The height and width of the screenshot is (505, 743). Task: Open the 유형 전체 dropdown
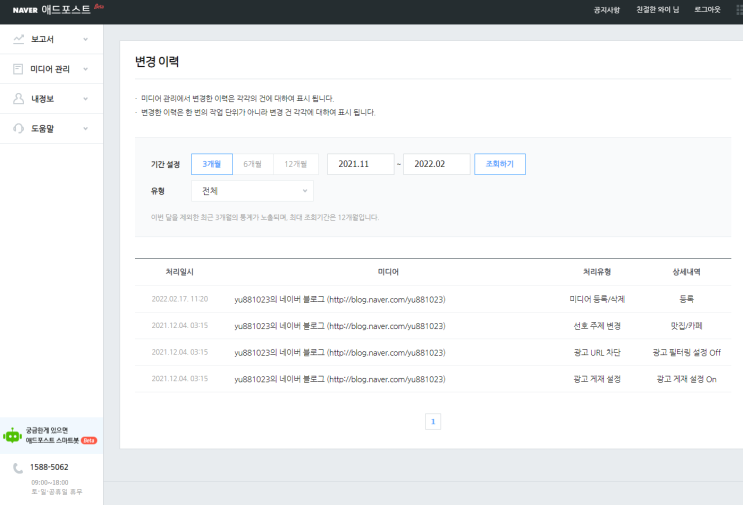pos(252,191)
